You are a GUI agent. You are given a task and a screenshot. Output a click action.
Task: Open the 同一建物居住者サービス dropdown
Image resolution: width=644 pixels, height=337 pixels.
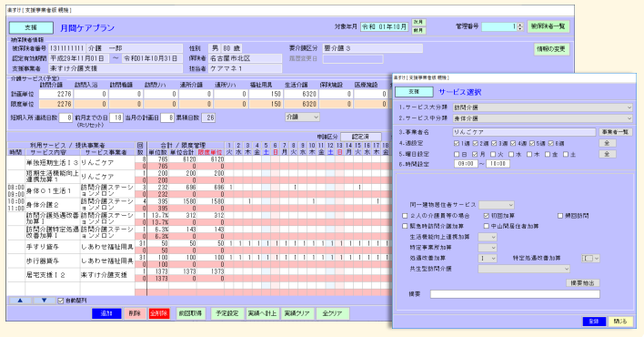[x=497, y=205]
